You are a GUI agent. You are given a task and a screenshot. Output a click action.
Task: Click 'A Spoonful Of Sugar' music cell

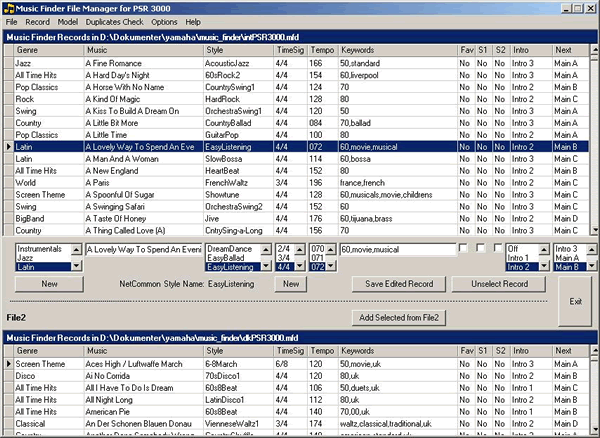(143, 195)
